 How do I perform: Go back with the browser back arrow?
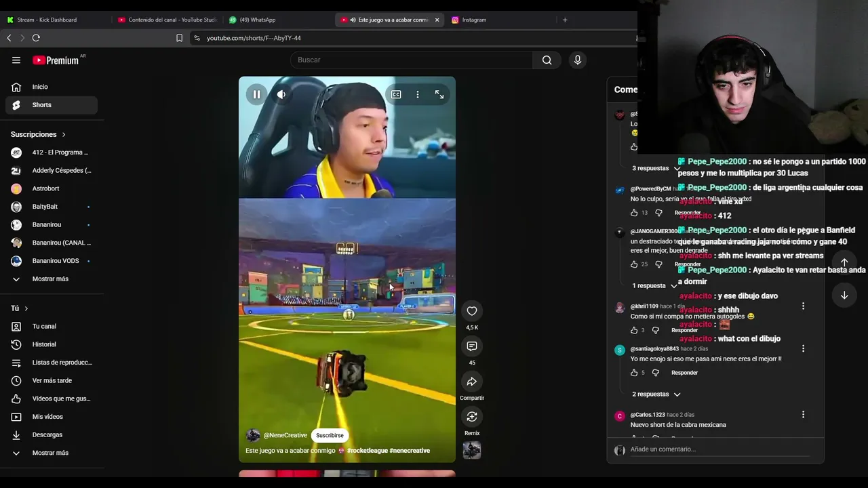[9, 38]
